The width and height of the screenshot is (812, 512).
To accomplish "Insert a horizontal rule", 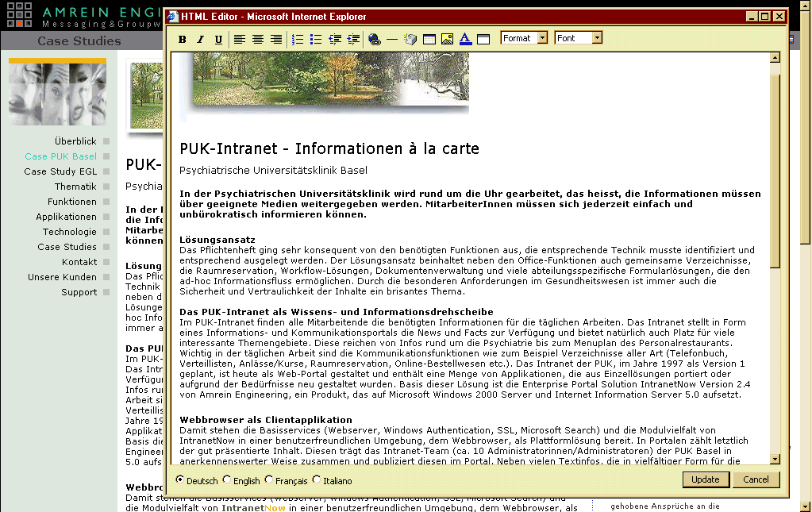I will tap(392, 40).
